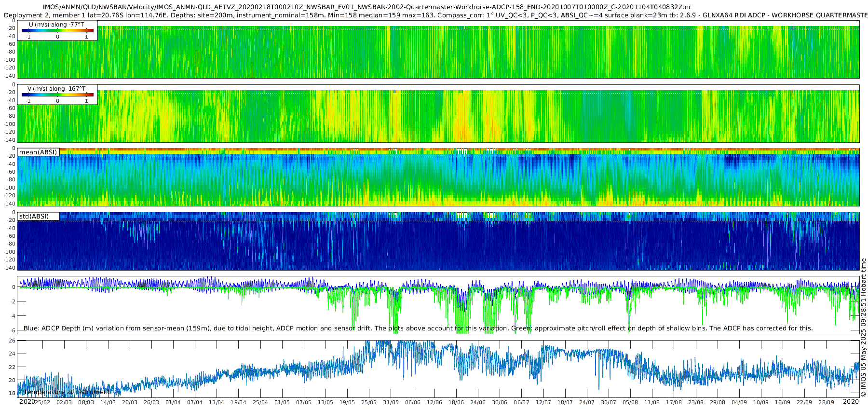868x410 pixels.
Task: Click the 19/04 date tick label
Action: [238, 402]
